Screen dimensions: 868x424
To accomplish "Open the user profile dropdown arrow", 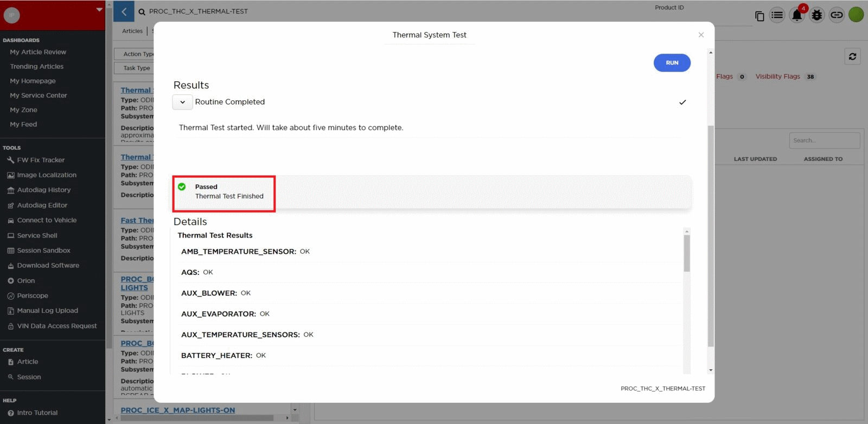I will pyautogui.click(x=99, y=9).
